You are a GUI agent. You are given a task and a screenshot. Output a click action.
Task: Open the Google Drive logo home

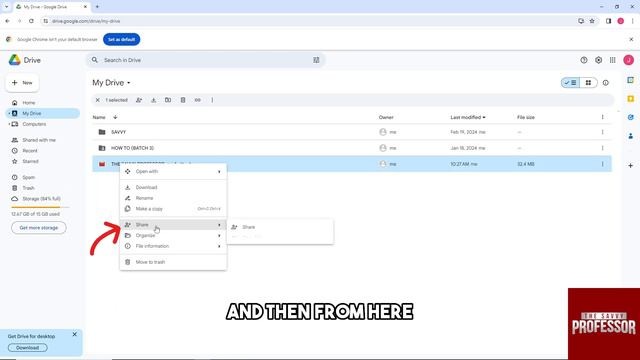point(24,60)
